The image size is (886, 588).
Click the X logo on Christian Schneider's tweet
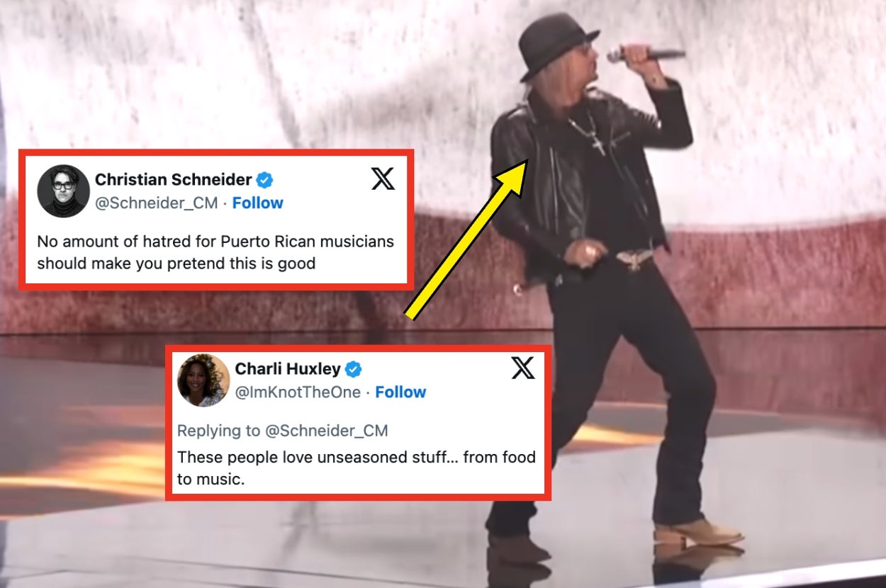click(x=383, y=179)
